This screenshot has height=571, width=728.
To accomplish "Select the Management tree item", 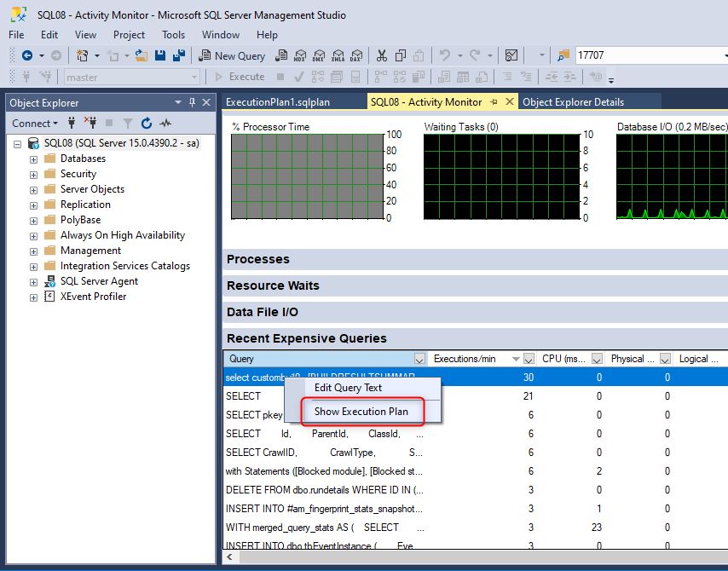I will [x=90, y=251].
